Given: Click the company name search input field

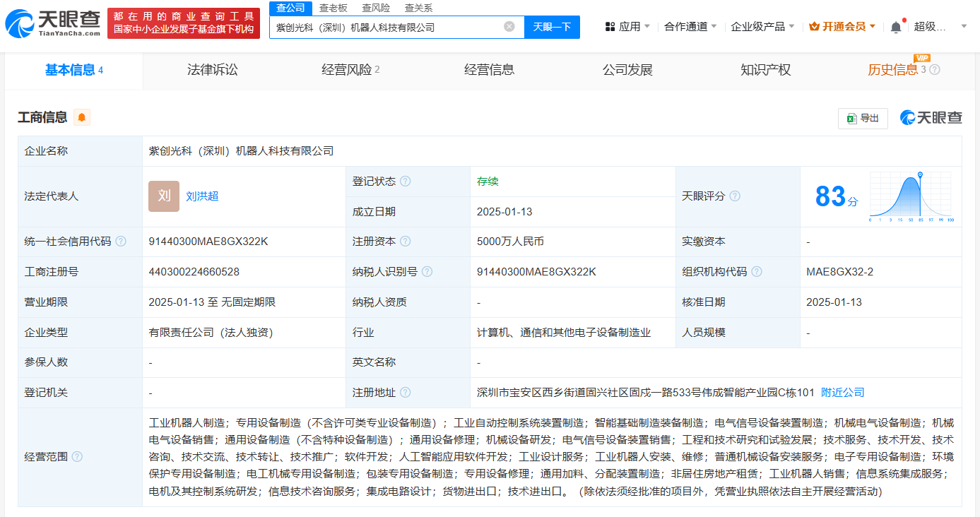Looking at the screenshot, I should [x=385, y=28].
